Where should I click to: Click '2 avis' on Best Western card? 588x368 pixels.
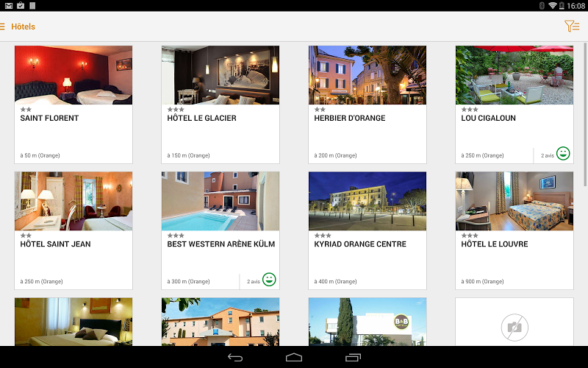click(x=254, y=282)
